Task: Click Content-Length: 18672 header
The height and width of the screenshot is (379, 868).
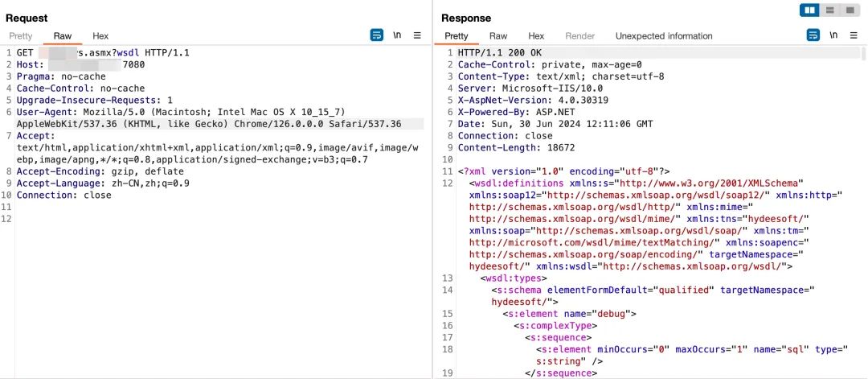Action: 516,148
